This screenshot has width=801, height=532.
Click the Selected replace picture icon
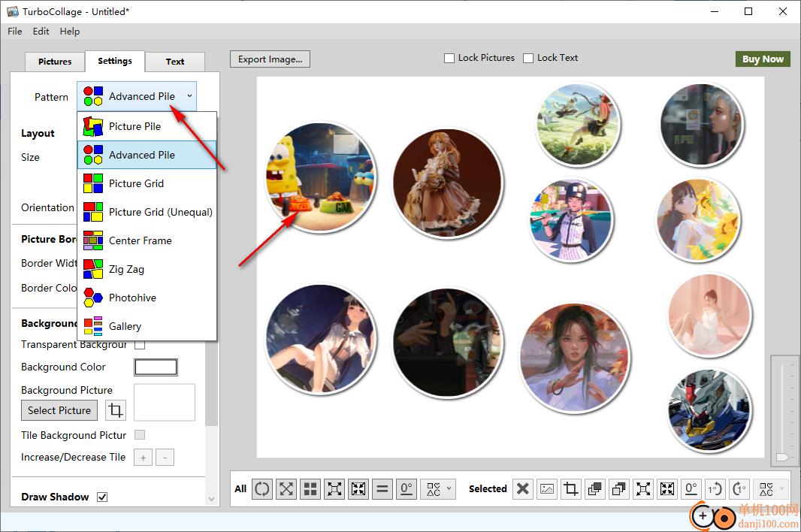[546, 489]
